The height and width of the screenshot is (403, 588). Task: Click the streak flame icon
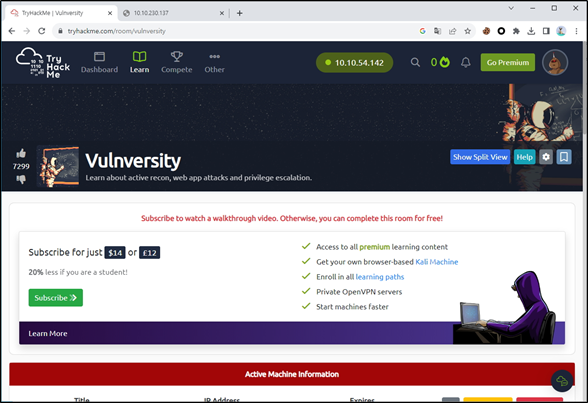[445, 62]
